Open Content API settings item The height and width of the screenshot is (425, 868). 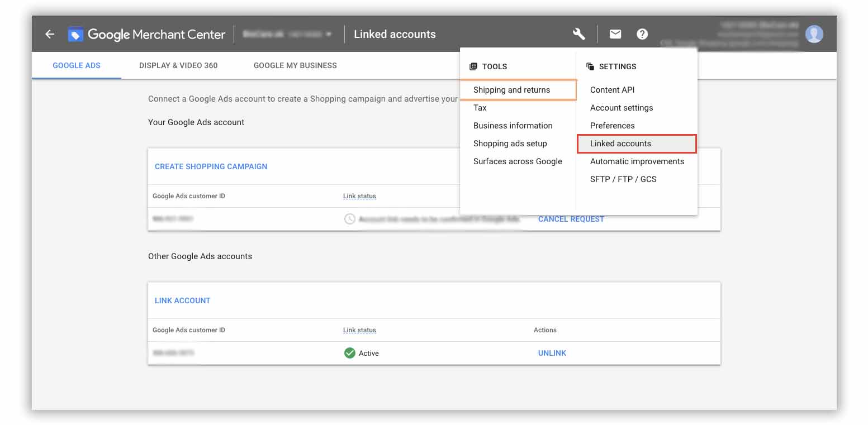tap(613, 90)
